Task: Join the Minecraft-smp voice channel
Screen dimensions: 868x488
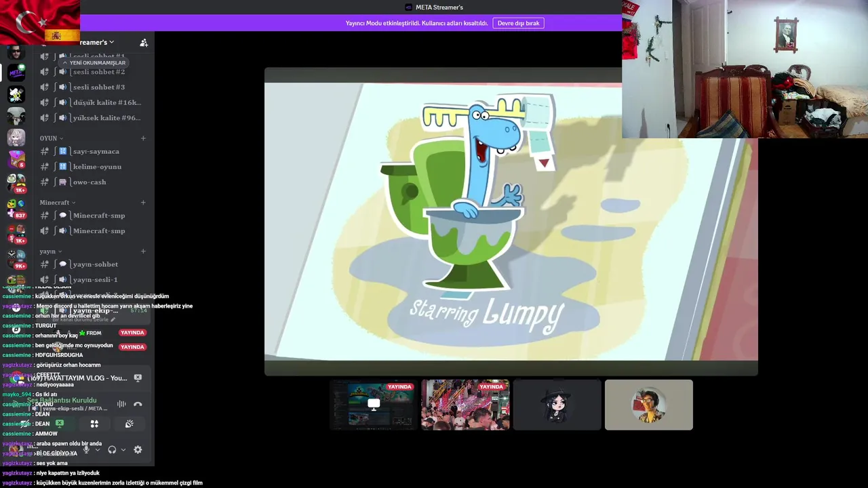Action: [x=94, y=230]
